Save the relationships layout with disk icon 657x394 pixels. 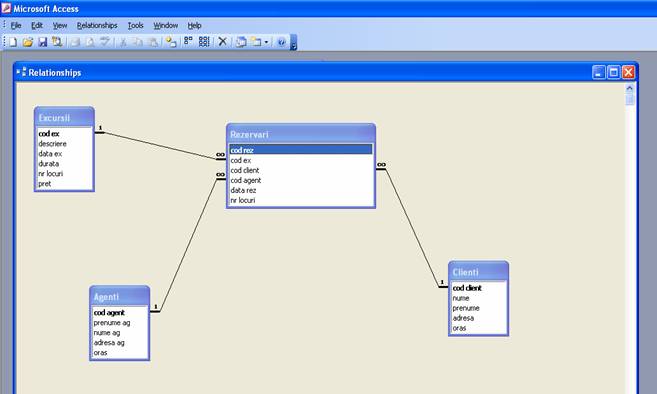point(43,42)
